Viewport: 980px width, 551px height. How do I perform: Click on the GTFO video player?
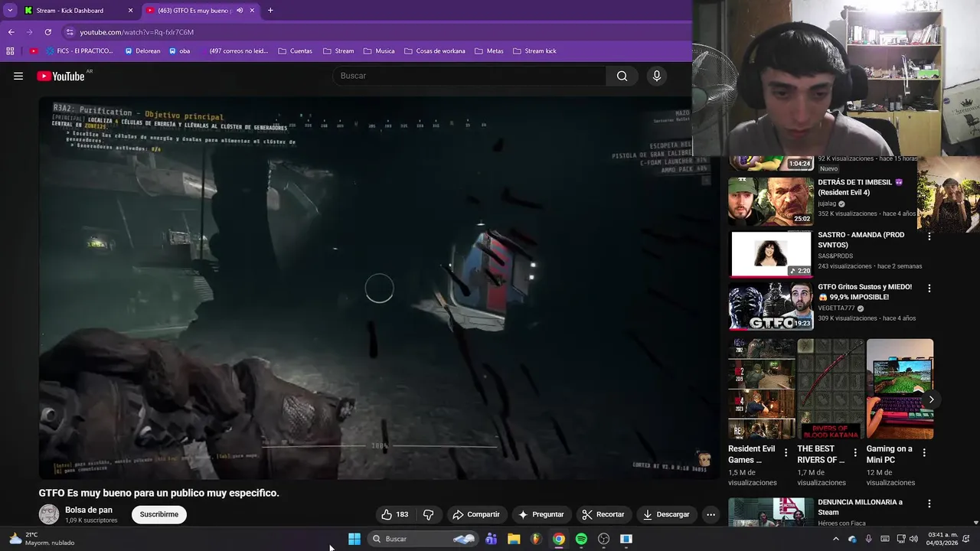tap(379, 288)
